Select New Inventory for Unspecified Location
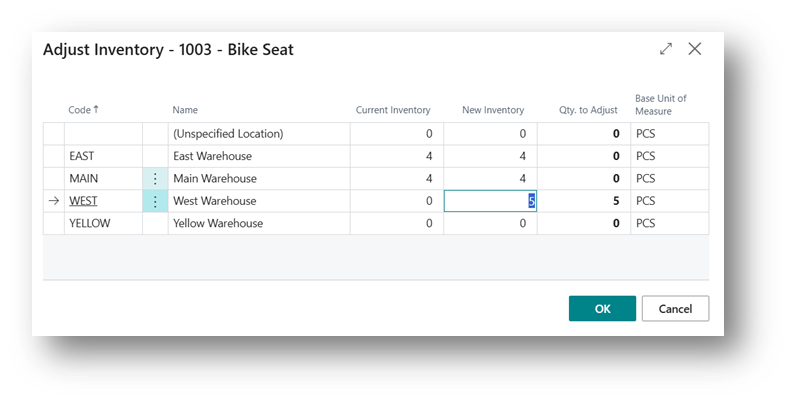 click(490, 133)
